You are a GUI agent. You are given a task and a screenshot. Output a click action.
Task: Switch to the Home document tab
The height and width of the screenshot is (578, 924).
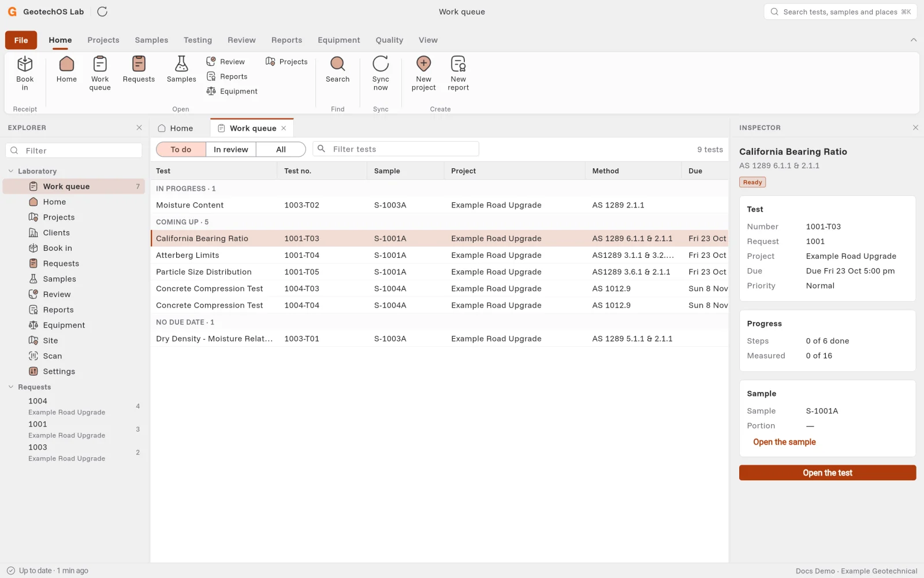point(176,128)
